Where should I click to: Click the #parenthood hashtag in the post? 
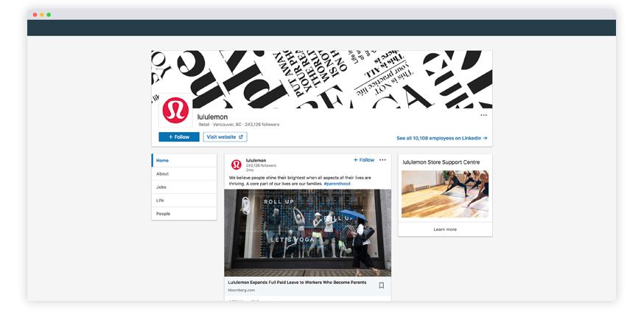pos(336,184)
